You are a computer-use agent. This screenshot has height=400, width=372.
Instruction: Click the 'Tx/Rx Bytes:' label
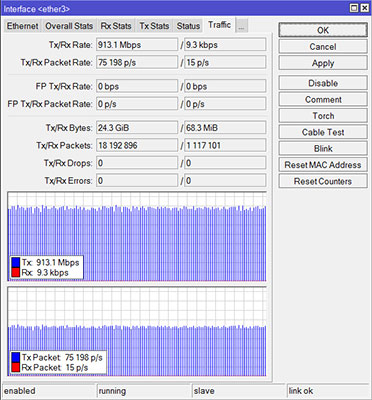coord(69,128)
